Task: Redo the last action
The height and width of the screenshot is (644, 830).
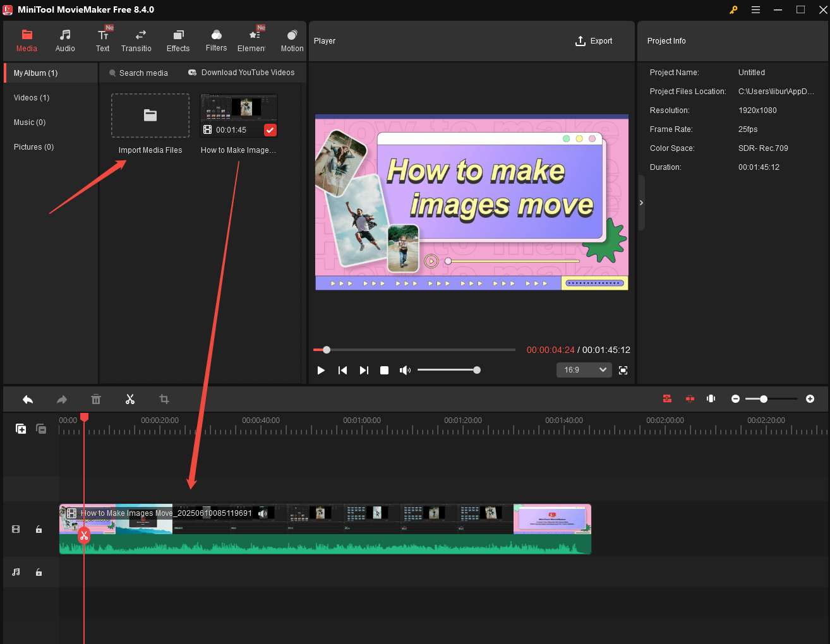Action: click(61, 399)
